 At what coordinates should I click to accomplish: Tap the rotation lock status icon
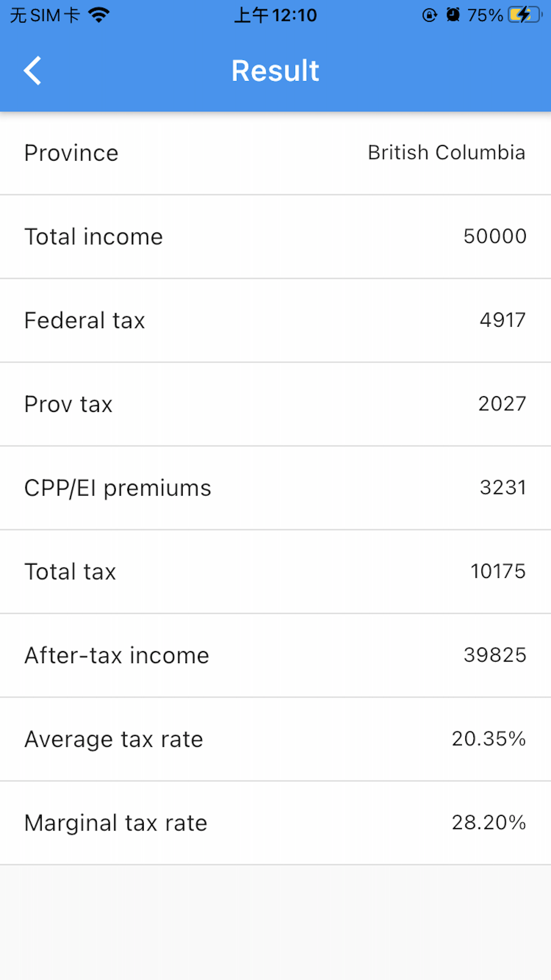pyautogui.click(x=429, y=15)
